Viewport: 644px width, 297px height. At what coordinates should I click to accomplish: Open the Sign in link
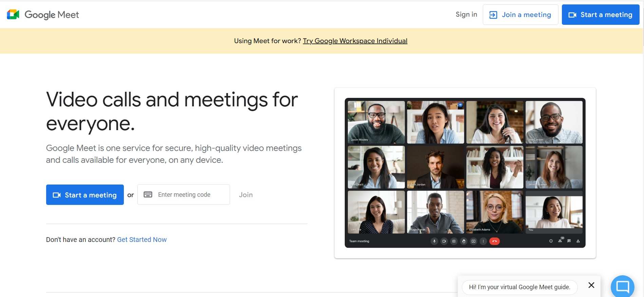466,14
